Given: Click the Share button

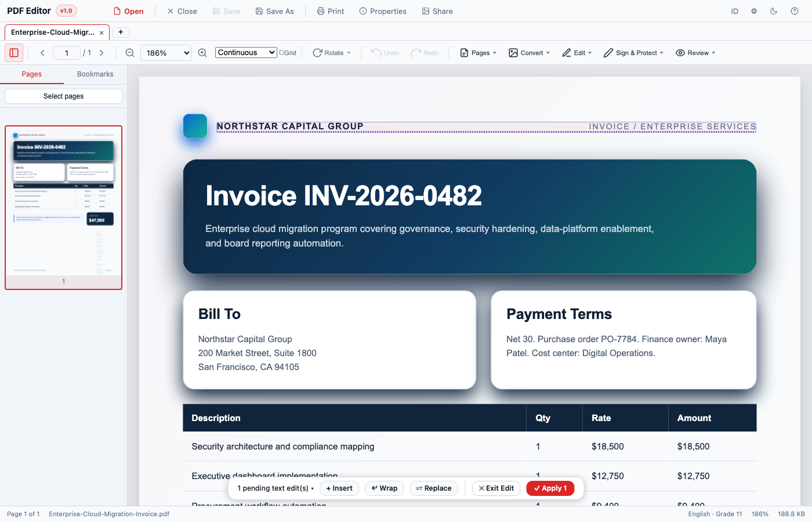Looking at the screenshot, I should pyautogui.click(x=437, y=11).
